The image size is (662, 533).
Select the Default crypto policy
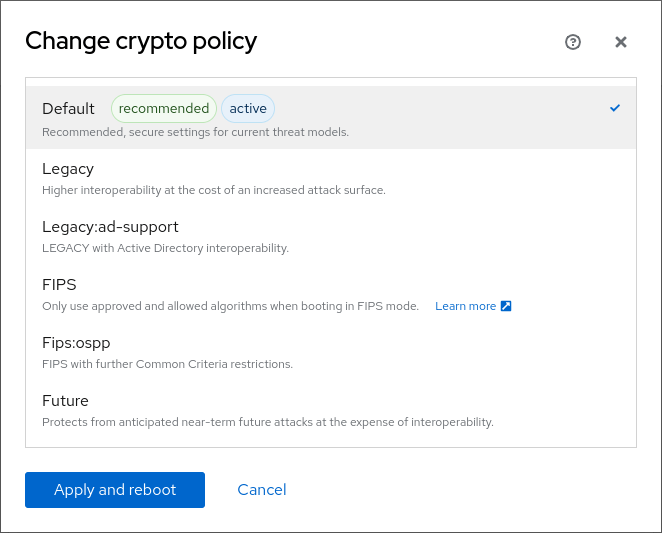(x=68, y=109)
